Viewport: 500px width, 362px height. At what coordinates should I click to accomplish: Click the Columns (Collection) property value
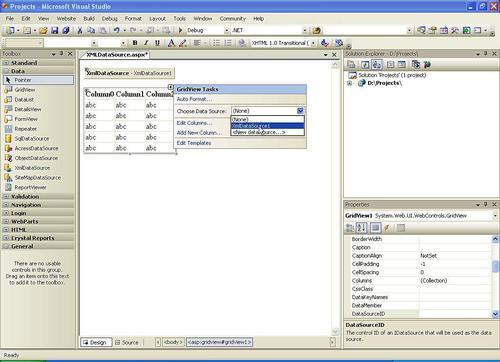455,280
